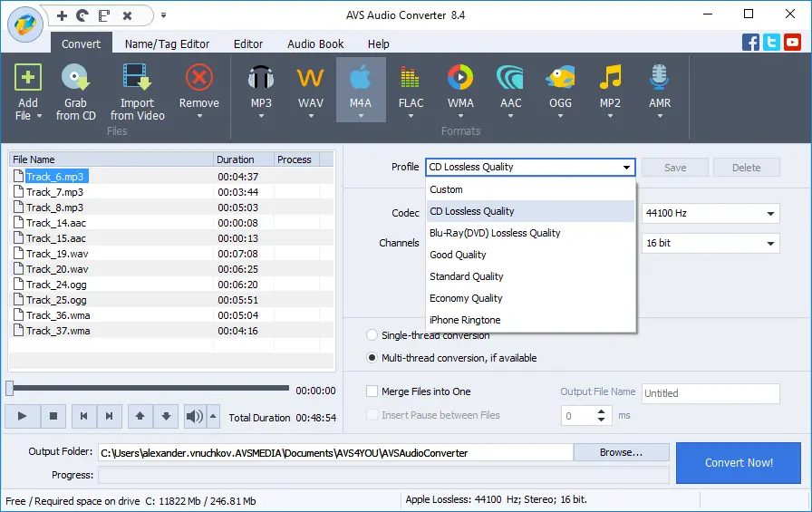812x512 pixels.
Task: Stop playback with the Stop button
Action: 53,416
